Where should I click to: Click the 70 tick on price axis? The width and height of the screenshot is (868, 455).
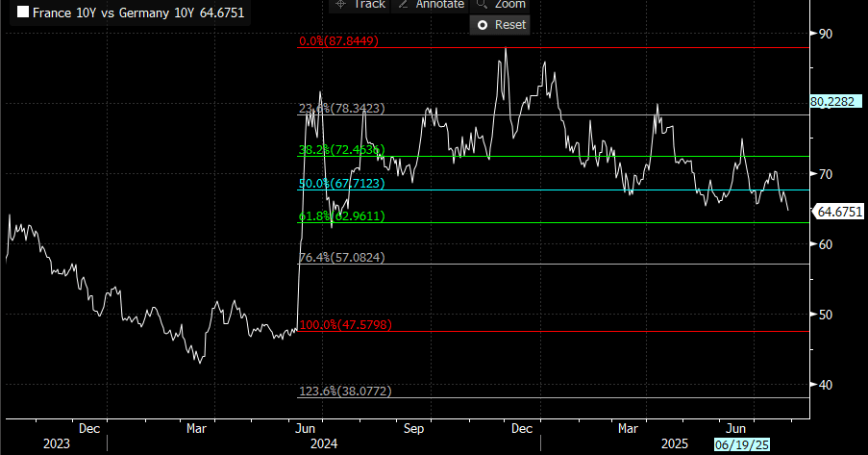(x=825, y=174)
